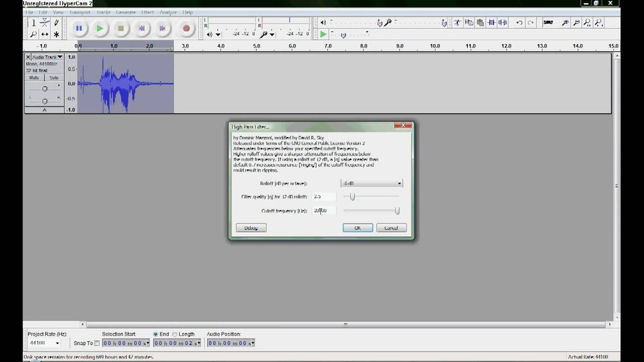Click the Copy icon in edit toolbar
The height and width of the screenshot is (362, 644).
click(469, 23)
